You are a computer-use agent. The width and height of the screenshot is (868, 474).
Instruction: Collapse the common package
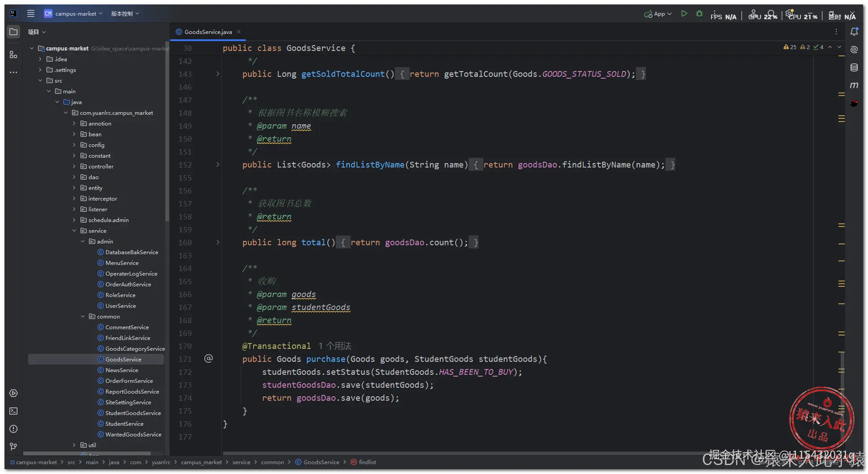(83, 316)
